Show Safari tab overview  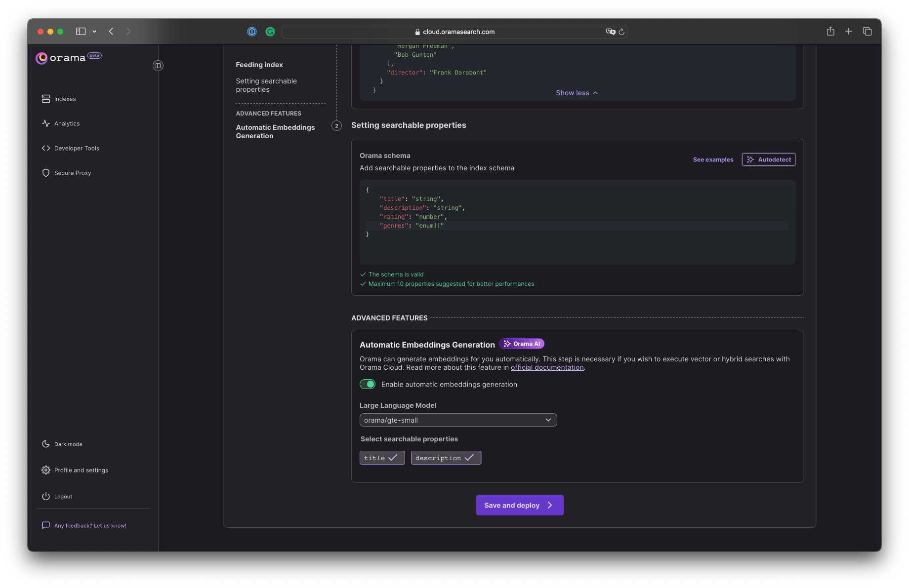tap(867, 31)
